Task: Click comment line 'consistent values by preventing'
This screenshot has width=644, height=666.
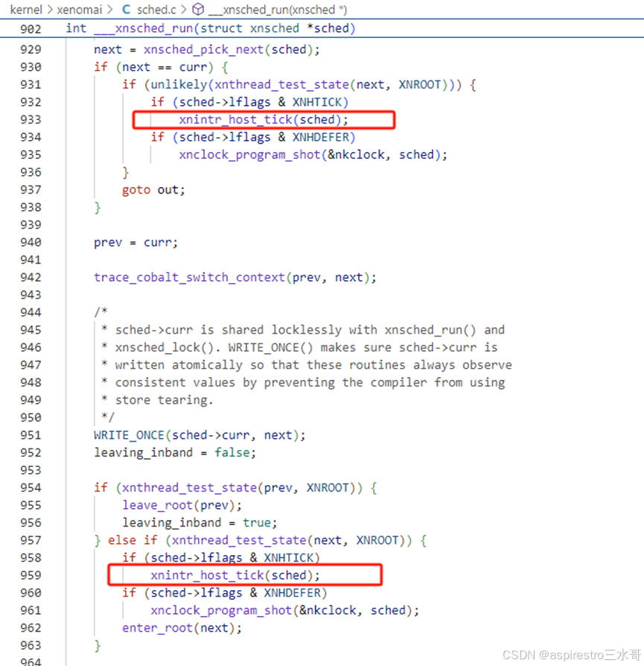Action: (x=303, y=383)
